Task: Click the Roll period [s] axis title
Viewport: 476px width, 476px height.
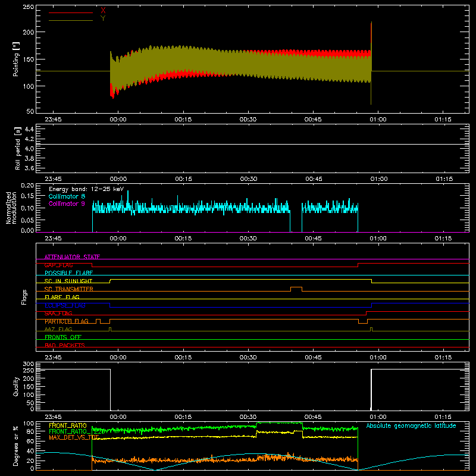Action: pos(17,148)
